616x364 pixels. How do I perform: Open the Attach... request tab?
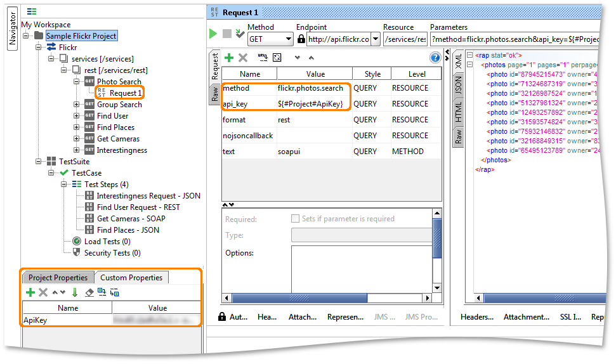pyautogui.click(x=303, y=317)
